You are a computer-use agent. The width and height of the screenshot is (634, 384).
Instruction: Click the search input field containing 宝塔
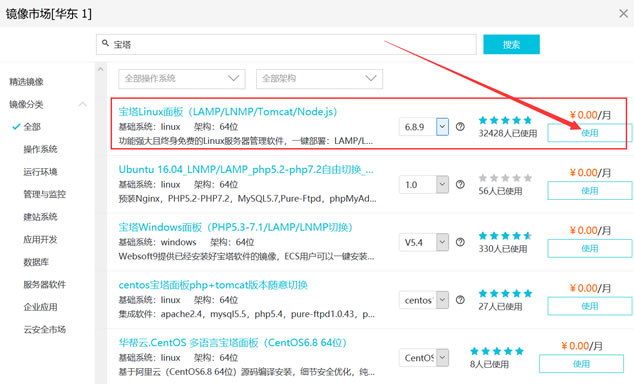coord(286,44)
